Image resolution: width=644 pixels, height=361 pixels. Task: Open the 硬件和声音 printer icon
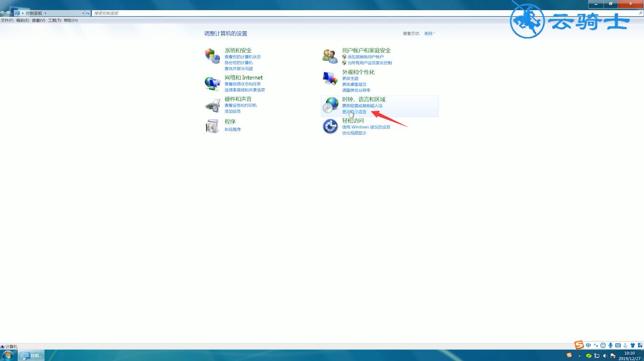pos(212,105)
